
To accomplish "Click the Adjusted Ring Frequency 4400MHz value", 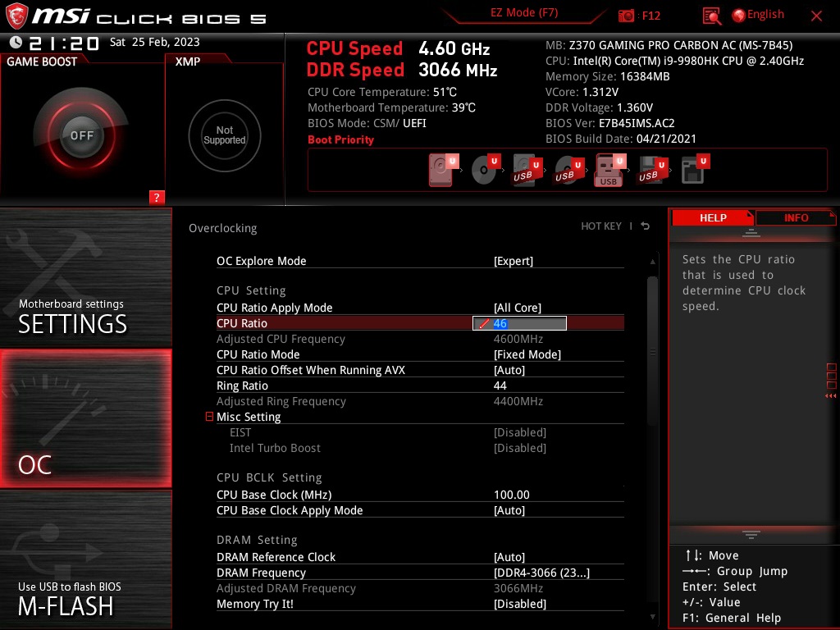I will coord(518,401).
